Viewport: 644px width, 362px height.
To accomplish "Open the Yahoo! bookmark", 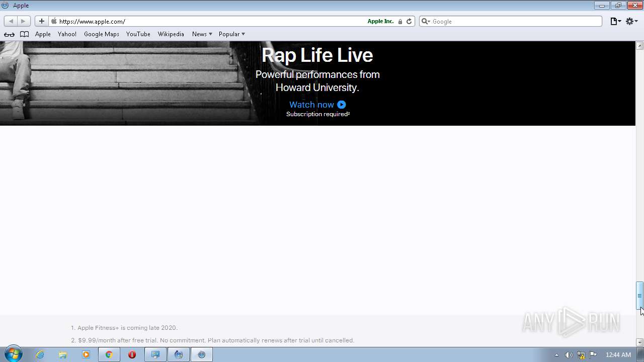I will click(67, 34).
